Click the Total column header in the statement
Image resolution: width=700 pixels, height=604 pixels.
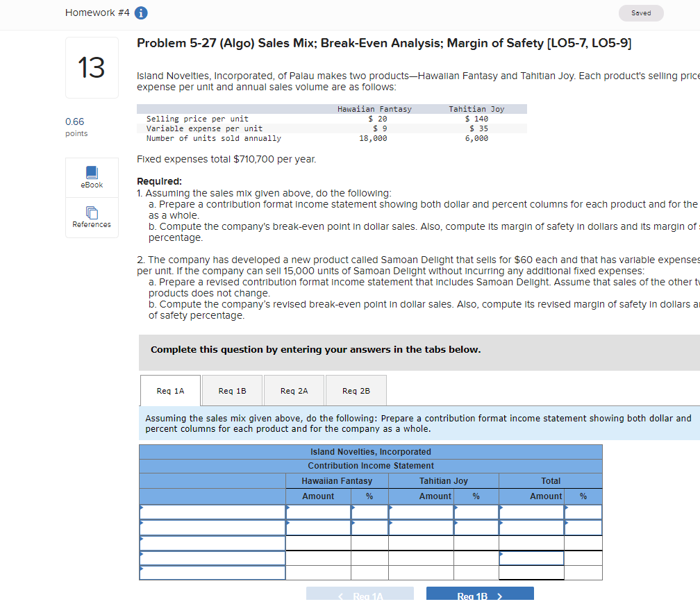pyautogui.click(x=551, y=480)
